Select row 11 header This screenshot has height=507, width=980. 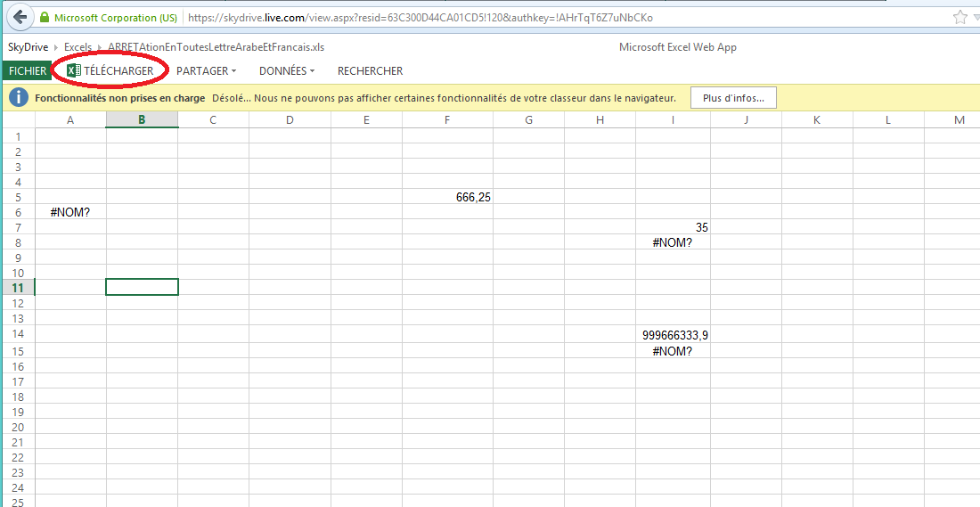pyautogui.click(x=18, y=287)
